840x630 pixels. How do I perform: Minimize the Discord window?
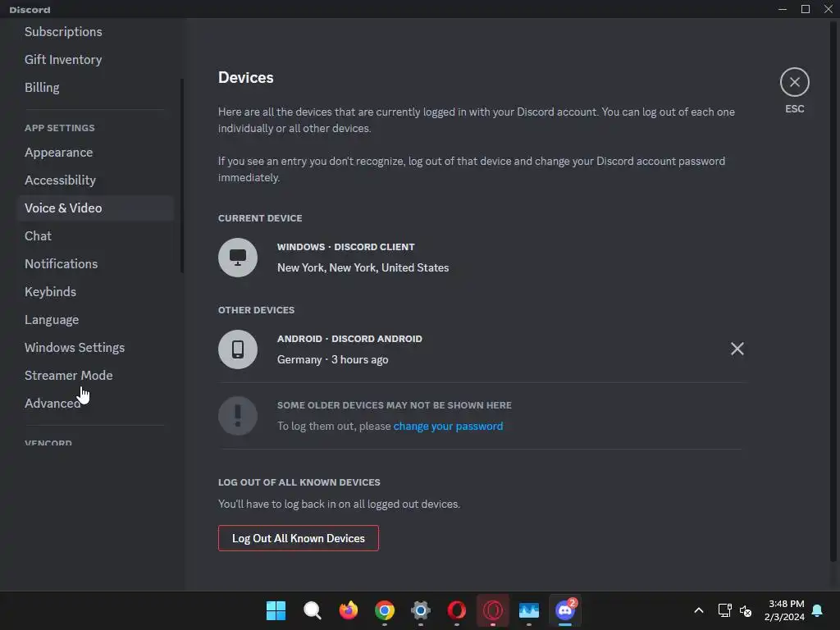783,9
